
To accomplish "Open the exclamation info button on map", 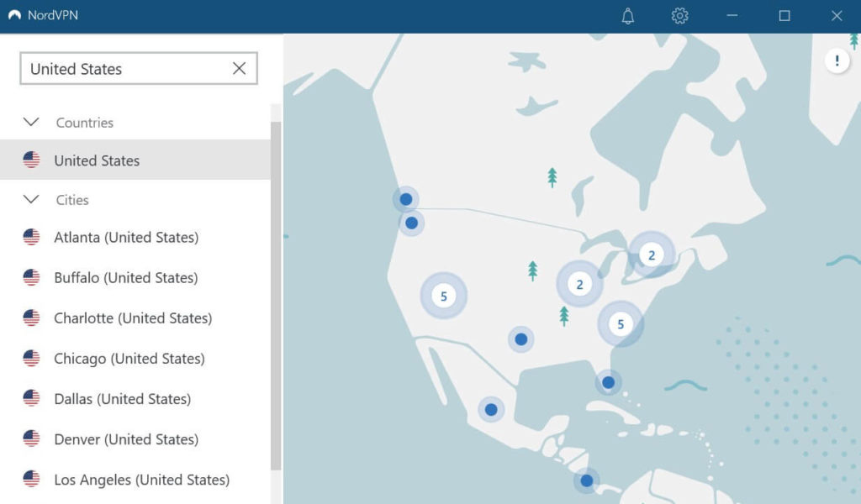I will pos(837,60).
